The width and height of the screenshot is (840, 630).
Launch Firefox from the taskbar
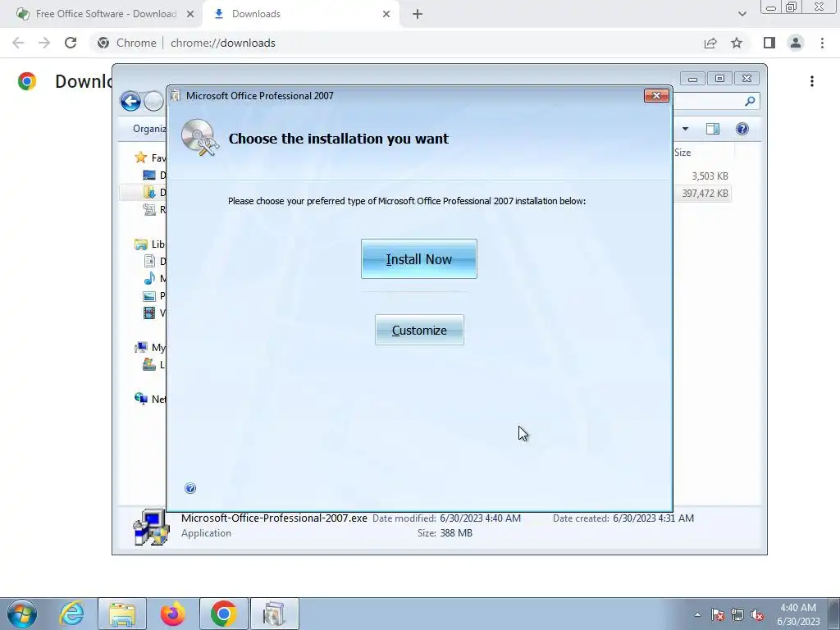tap(172, 614)
